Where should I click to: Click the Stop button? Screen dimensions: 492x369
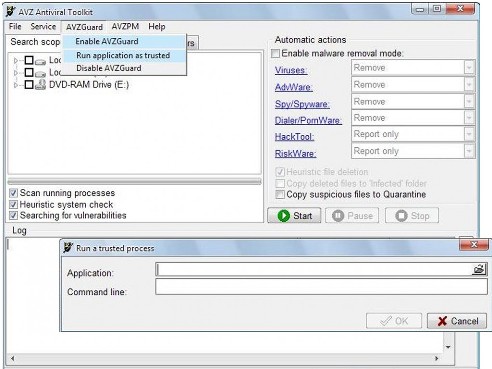(412, 216)
